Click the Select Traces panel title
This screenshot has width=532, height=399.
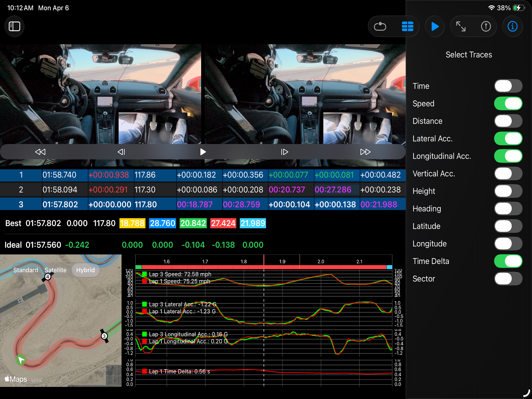(469, 55)
